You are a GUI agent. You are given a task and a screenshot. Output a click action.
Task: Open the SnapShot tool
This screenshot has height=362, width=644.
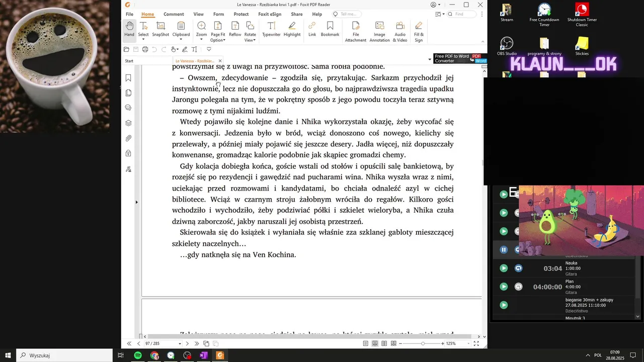(x=160, y=29)
